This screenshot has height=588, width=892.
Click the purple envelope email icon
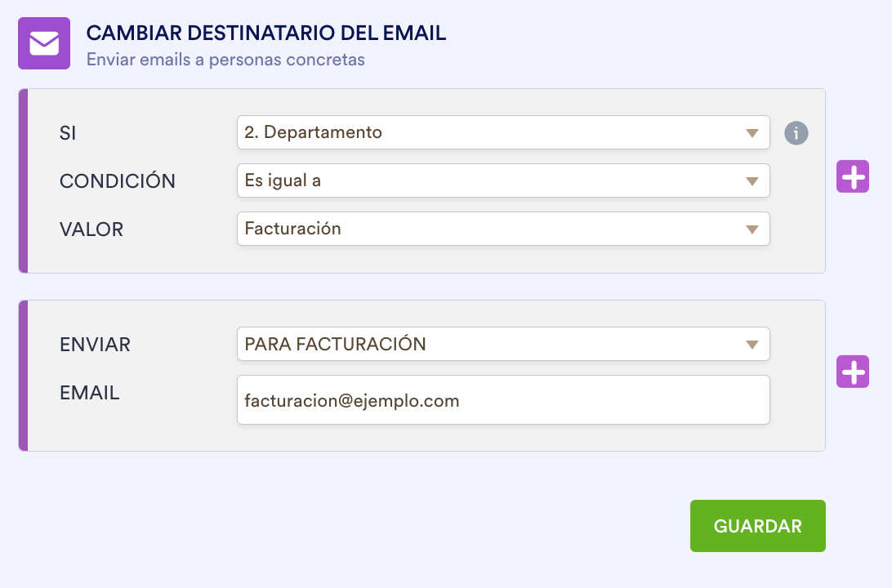click(44, 43)
